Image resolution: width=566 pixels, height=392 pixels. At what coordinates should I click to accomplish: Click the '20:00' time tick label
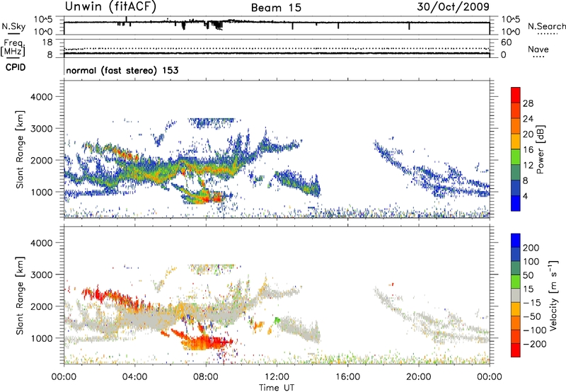click(419, 377)
